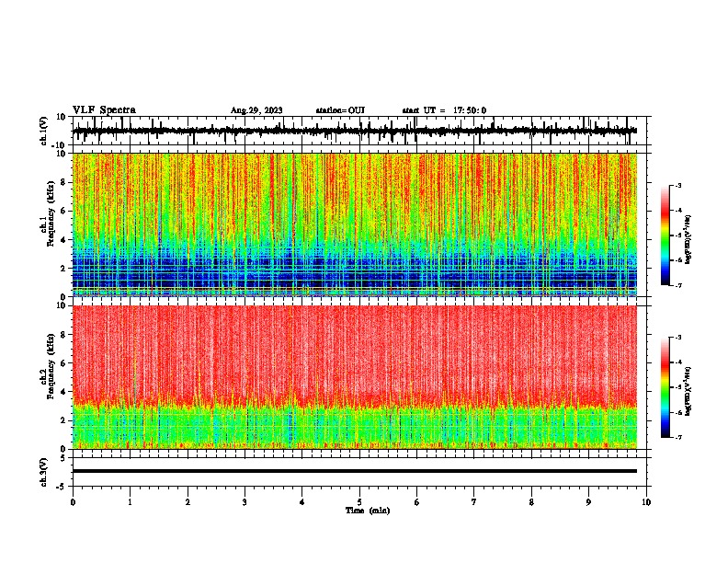Click the "ch.1(V)" waveform axis label

pyautogui.click(x=44, y=131)
